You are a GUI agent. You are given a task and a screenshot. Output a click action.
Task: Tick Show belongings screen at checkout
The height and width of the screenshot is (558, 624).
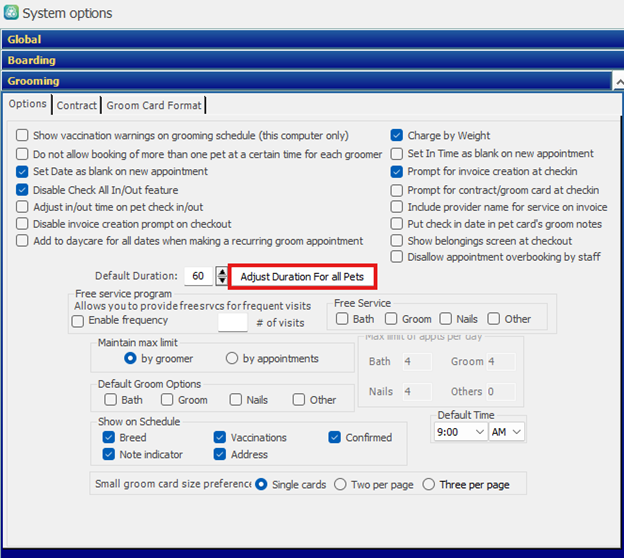coord(397,241)
